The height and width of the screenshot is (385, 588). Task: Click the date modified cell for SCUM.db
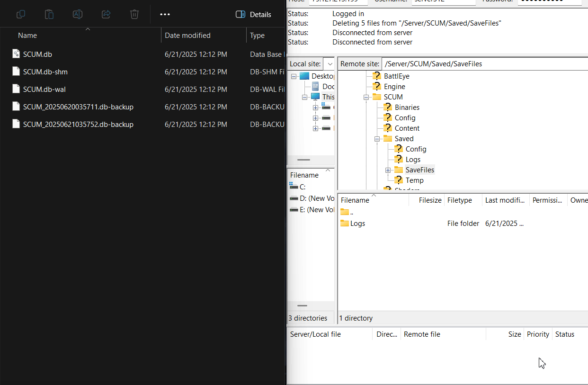(x=196, y=54)
